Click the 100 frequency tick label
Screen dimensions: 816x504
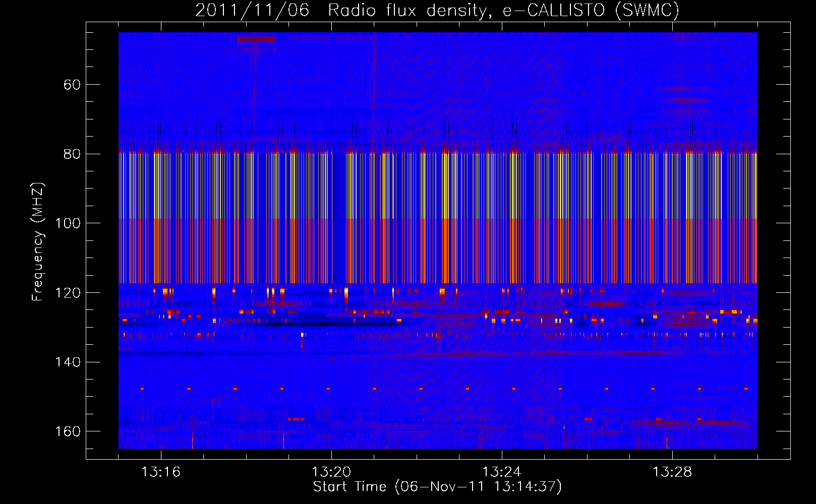(x=68, y=223)
